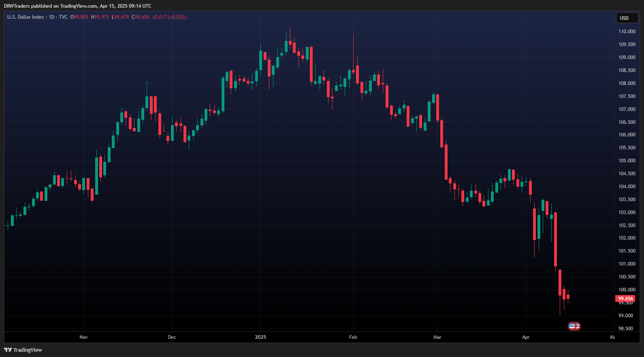Screen dimensions: 644x357
Task: Click the 107.000 price axis label
Action: 627,109
